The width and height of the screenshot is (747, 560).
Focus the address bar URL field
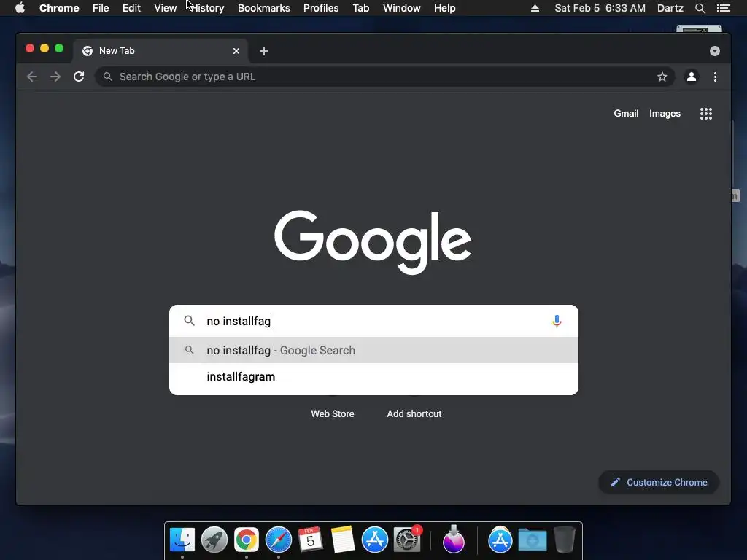click(x=385, y=77)
